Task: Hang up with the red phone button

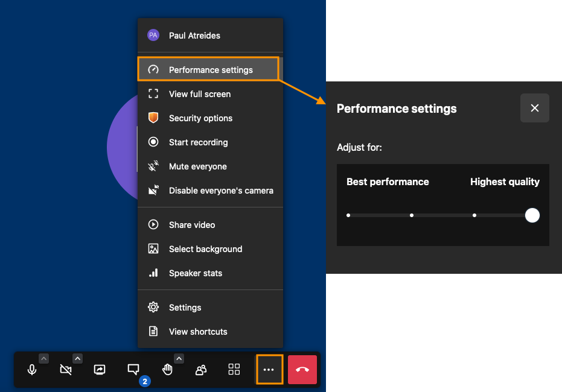Action: pos(302,370)
